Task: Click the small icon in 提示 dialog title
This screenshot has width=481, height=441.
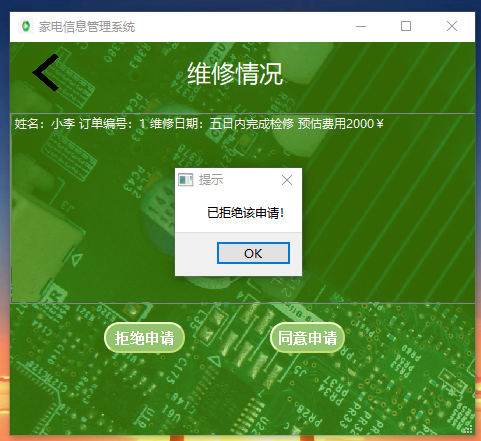Action: [185, 180]
